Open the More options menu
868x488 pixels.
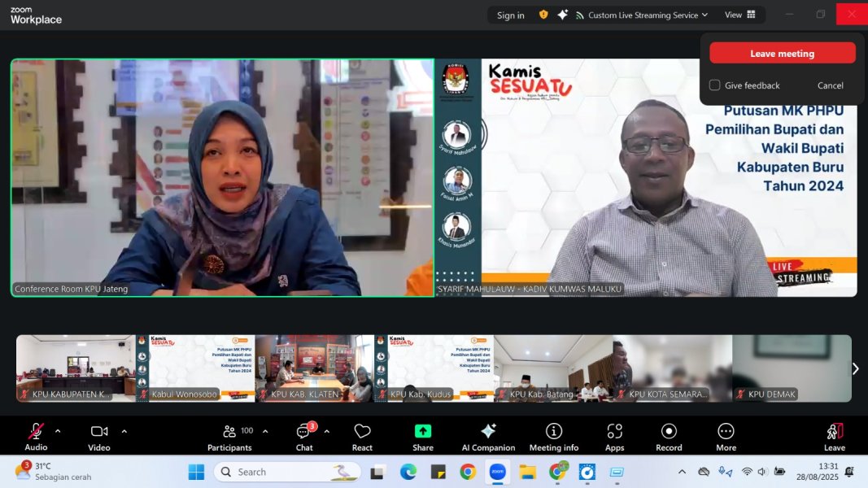coord(726,436)
